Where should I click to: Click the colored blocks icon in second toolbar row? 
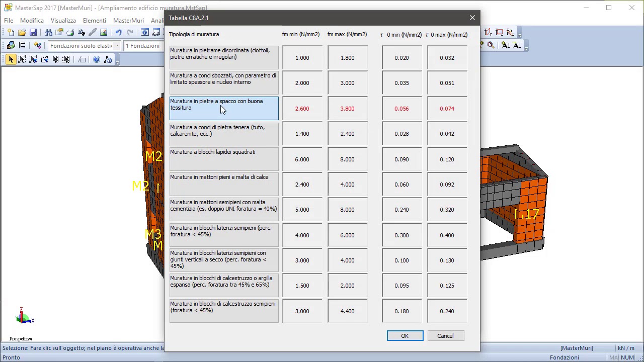click(x=11, y=45)
